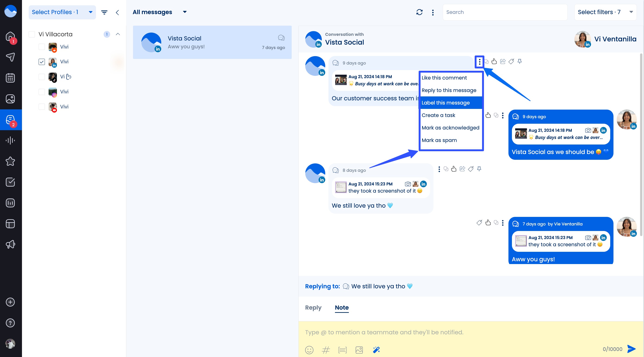The width and height of the screenshot is (644, 357).
Task: Check the Vi Villacorta select-all checkbox
Action: point(32,34)
